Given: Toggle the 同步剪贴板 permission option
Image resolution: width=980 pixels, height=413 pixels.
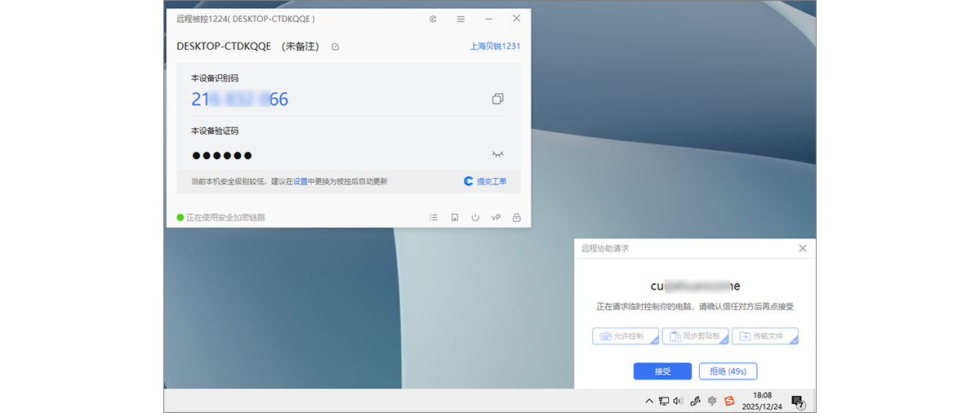Looking at the screenshot, I should coord(695,336).
